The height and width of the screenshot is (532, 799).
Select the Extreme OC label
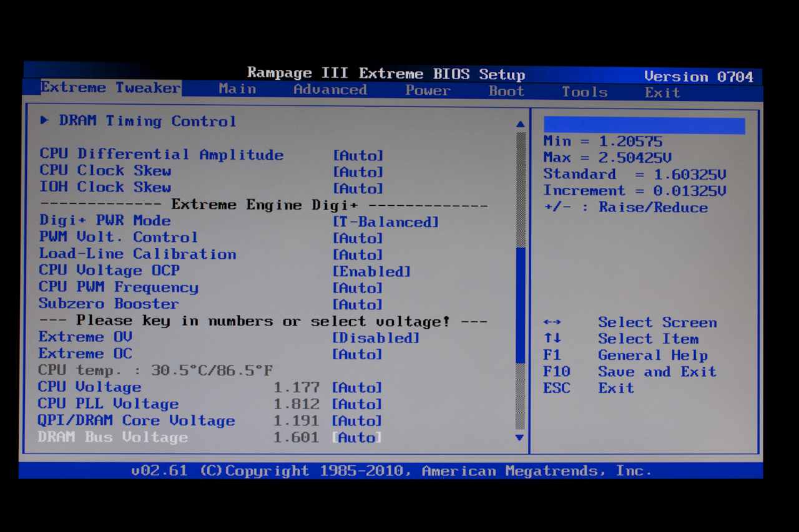86,353
